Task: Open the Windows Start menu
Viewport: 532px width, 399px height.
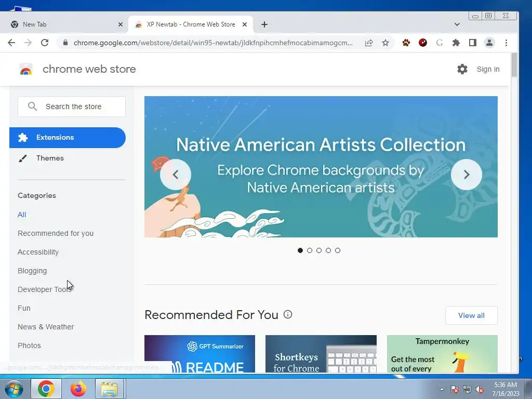Action: (x=13, y=389)
